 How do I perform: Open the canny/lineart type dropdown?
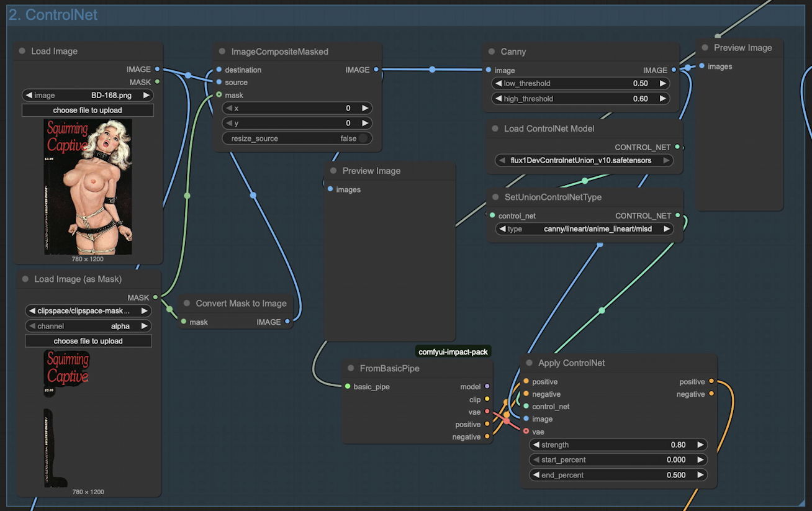click(x=583, y=229)
